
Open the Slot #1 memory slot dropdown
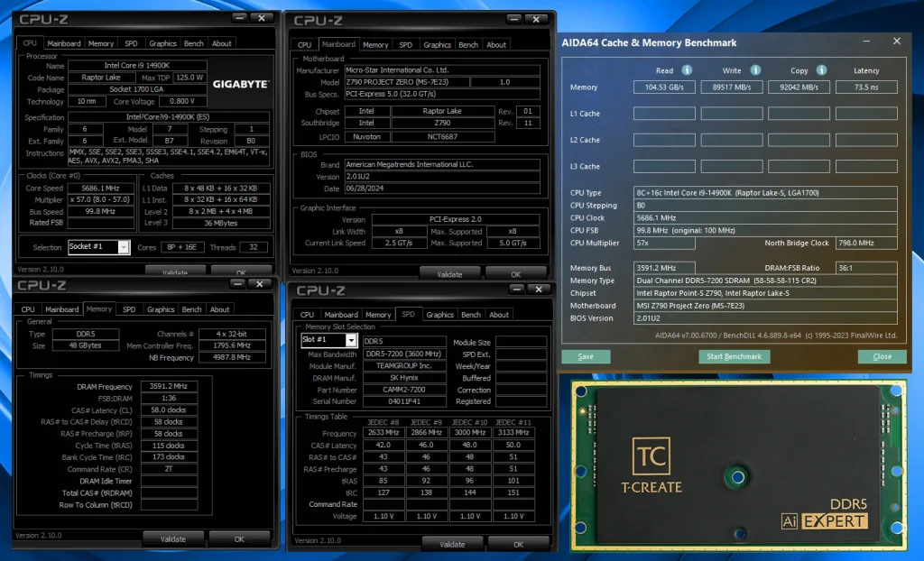coord(351,340)
